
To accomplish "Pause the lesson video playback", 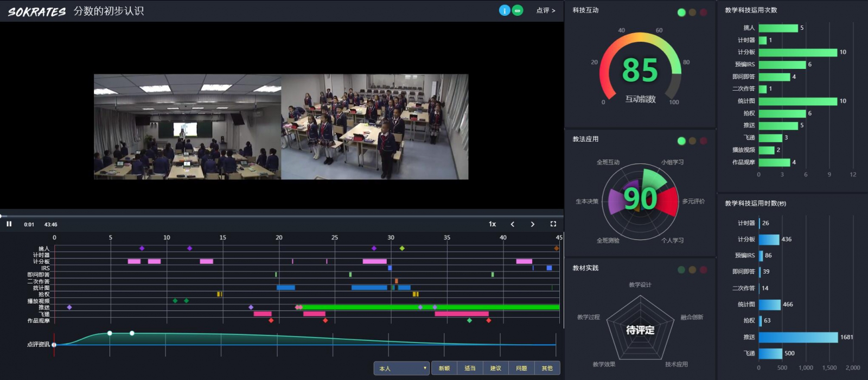I will click(9, 224).
